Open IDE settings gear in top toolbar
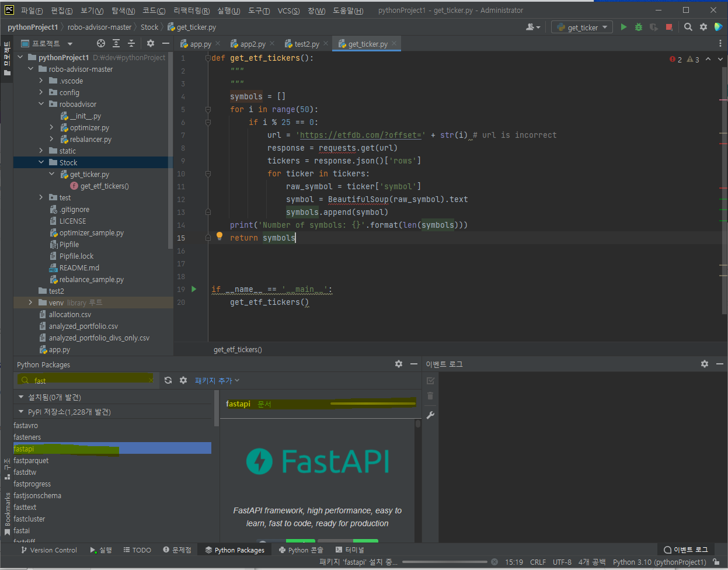Viewport: 728px width, 570px height. 703,27
